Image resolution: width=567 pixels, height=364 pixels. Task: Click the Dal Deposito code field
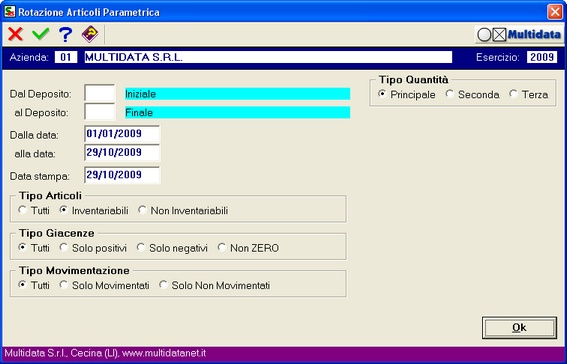tap(99, 93)
